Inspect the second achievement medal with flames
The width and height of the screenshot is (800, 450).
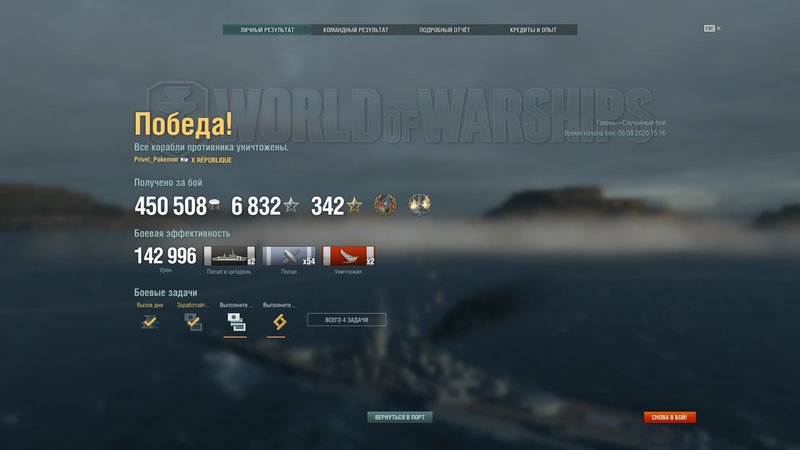[419, 205]
